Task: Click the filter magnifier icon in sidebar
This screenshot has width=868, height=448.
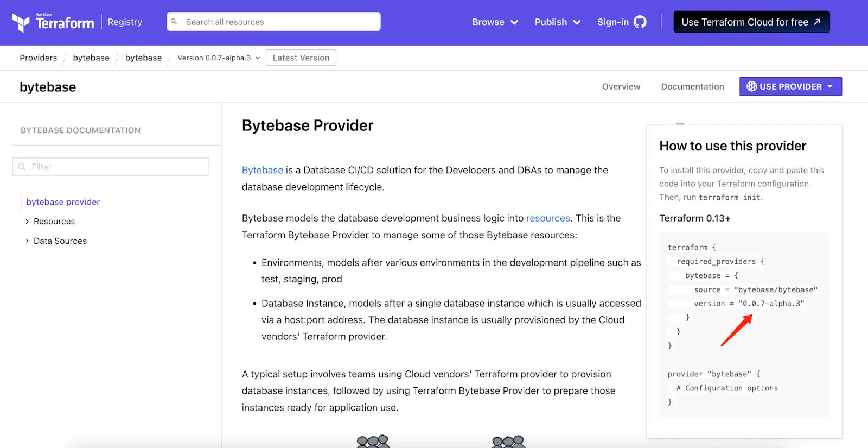Action: pyautogui.click(x=22, y=167)
